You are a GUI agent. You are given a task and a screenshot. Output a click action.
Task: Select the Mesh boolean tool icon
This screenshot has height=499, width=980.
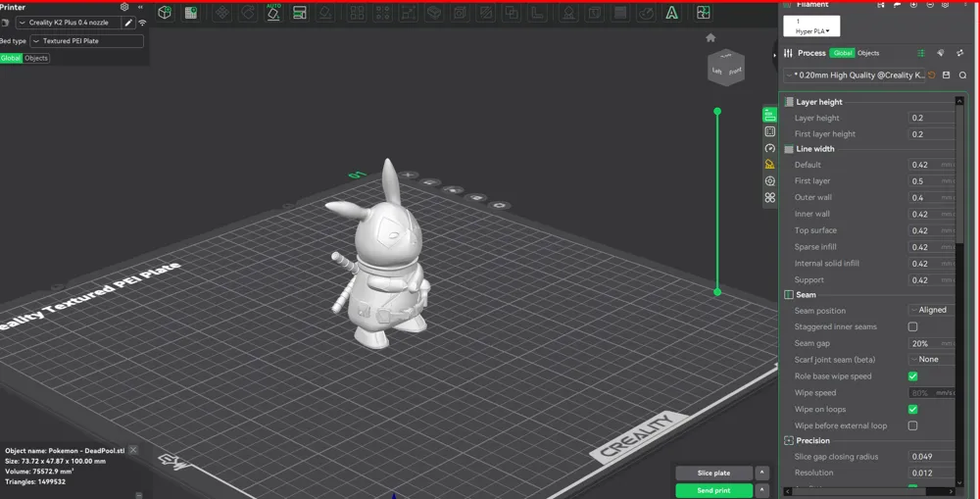point(512,13)
